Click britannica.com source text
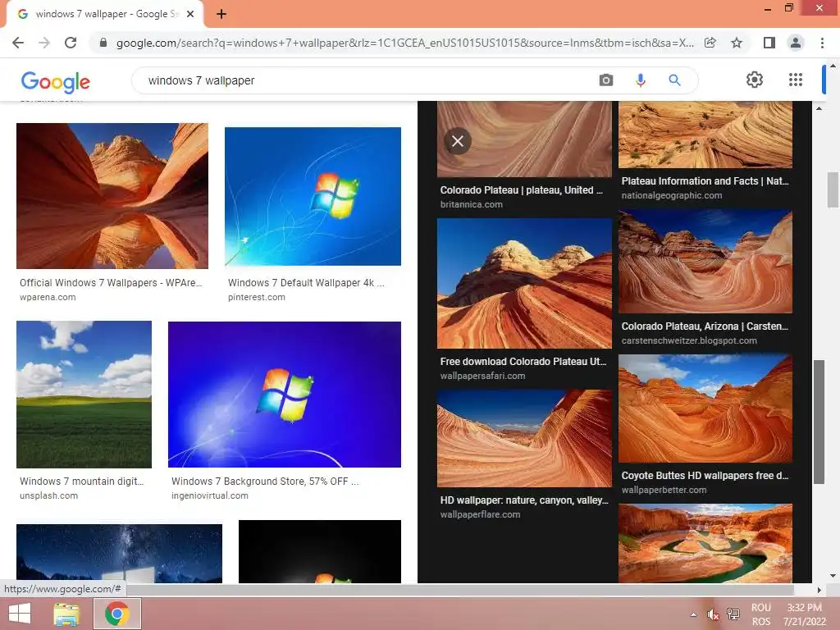This screenshot has width=840, height=630. [472, 204]
